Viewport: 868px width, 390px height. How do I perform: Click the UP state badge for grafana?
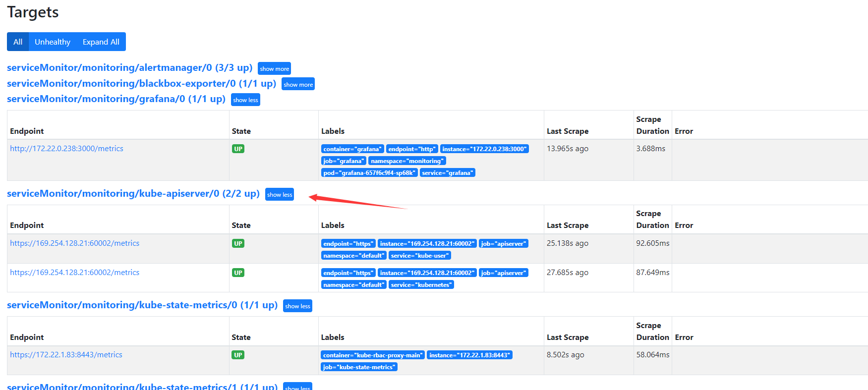point(238,149)
